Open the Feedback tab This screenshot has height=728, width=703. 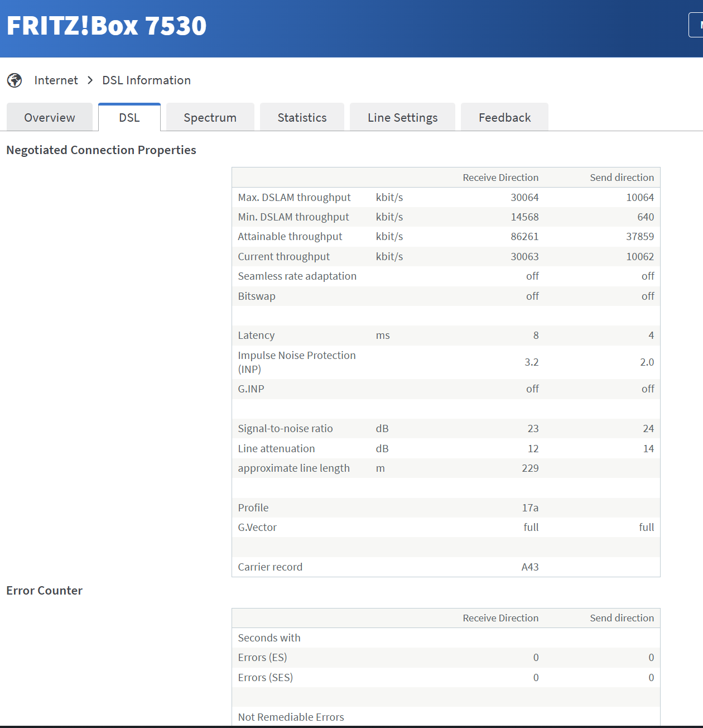(x=504, y=117)
